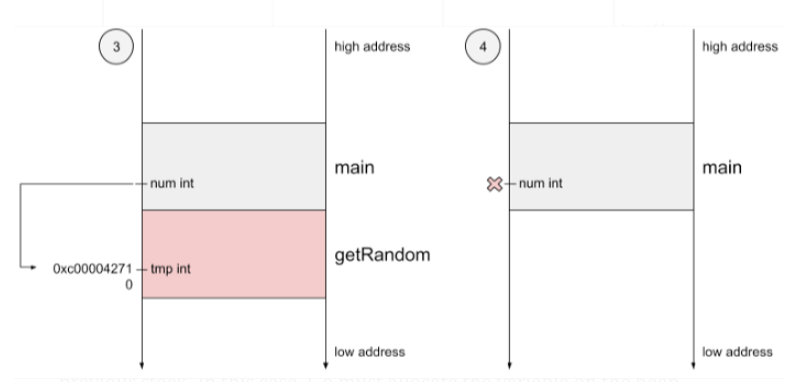Click the 'main' label in diagram 3

point(354,168)
